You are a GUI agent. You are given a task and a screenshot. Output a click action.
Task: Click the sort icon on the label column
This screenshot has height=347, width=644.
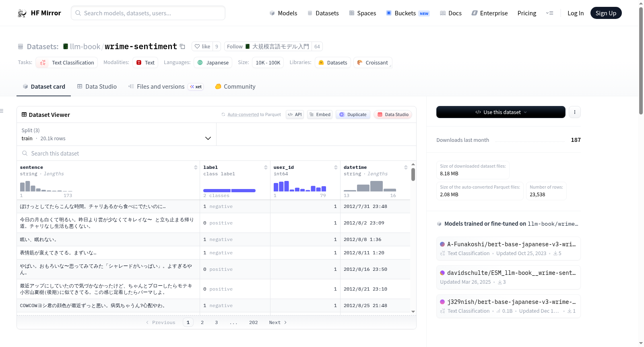pyautogui.click(x=266, y=167)
